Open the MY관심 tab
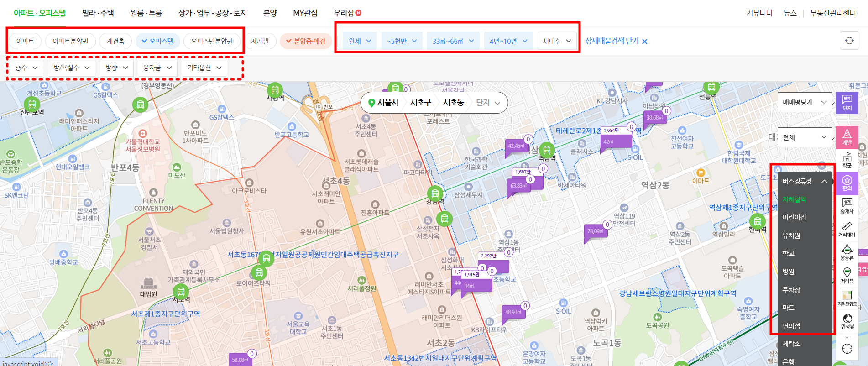Image resolution: width=868 pixels, height=366 pixels. pos(305,13)
